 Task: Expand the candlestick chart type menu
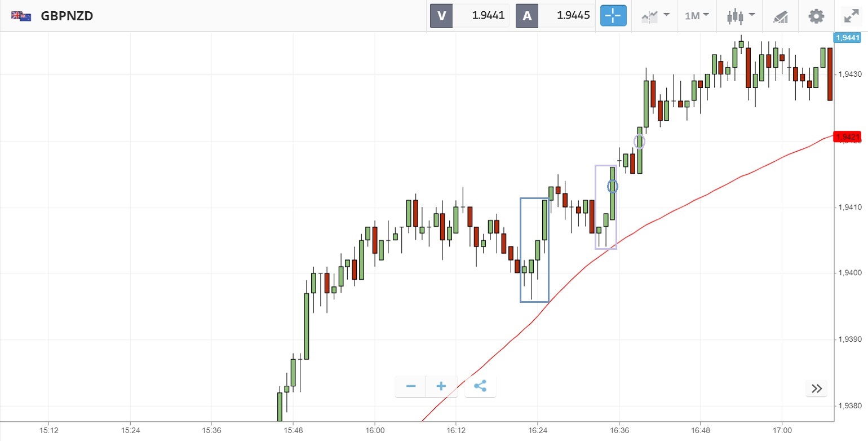[x=739, y=16]
